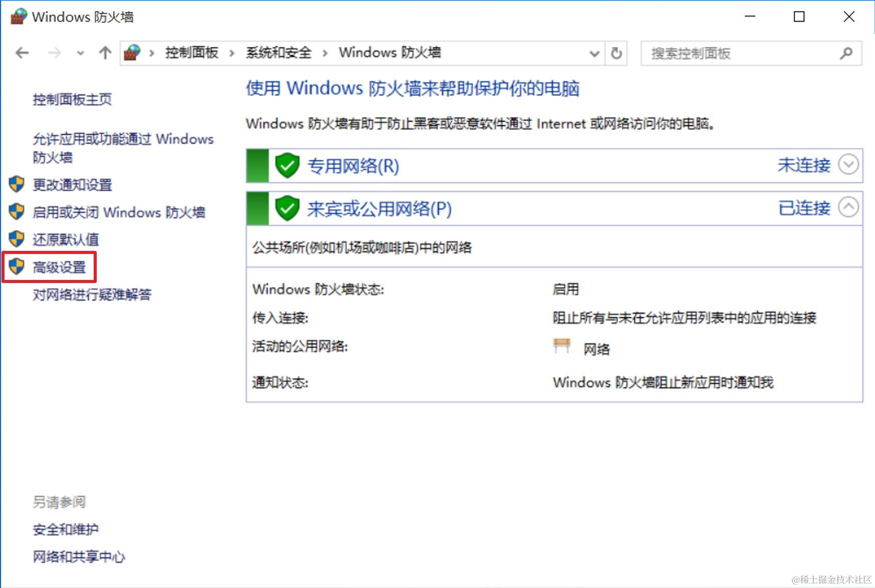Click the 通知状态 label
This screenshot has height=588, width=875.
point(280,383)
